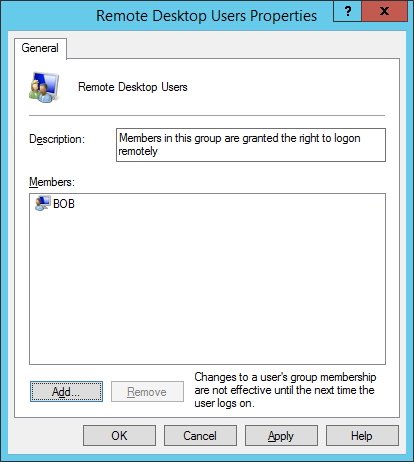Screen dimensions: 414x462
Task: Switch to the General tab
Action: pos(40,48)
